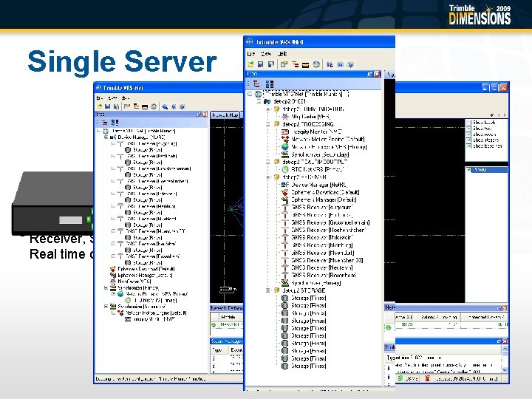532x399 pixels.
Task: Click the save-all icon in front toolbar
Action: 270,64
